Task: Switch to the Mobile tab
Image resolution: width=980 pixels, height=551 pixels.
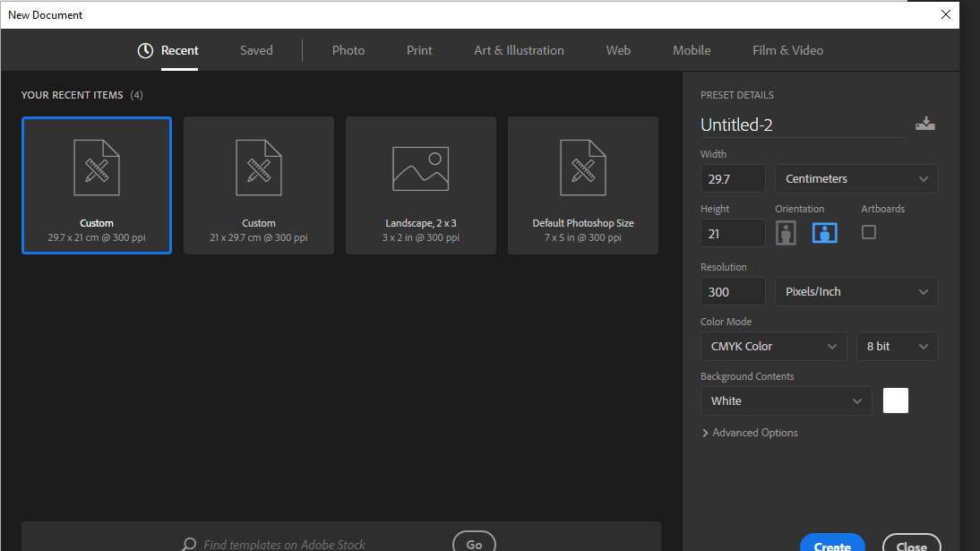Action: [692, 51]
